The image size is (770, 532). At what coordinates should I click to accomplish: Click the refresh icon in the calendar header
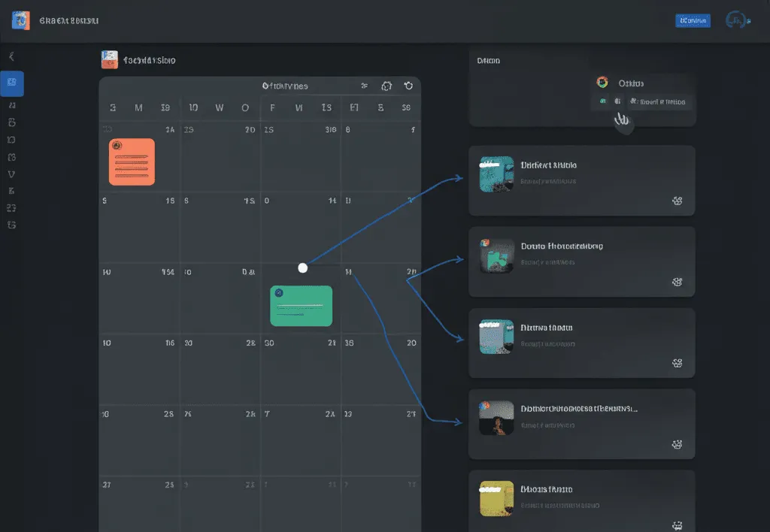coord(408,86)
